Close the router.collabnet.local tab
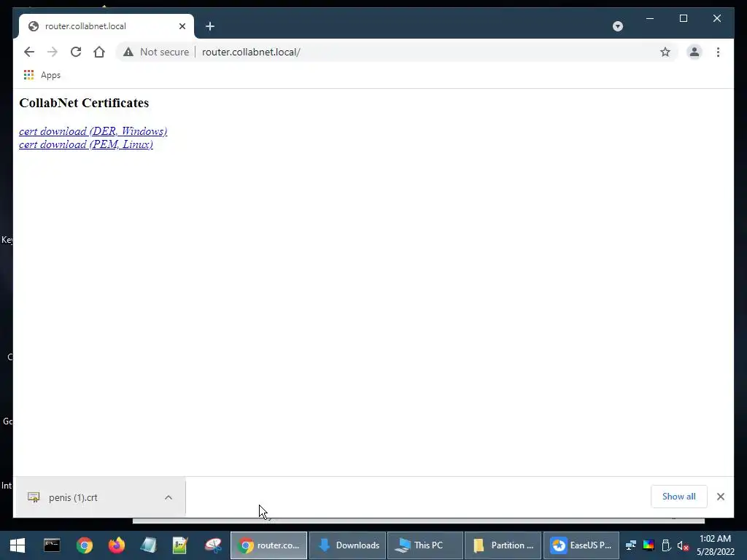This screenshot has width=747, height=560. click(182, 26)
